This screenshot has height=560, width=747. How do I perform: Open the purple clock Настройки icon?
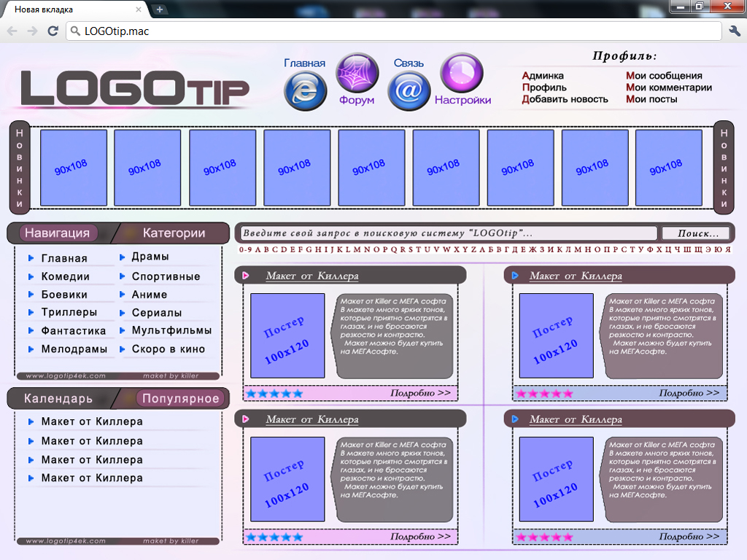point(462,73)
